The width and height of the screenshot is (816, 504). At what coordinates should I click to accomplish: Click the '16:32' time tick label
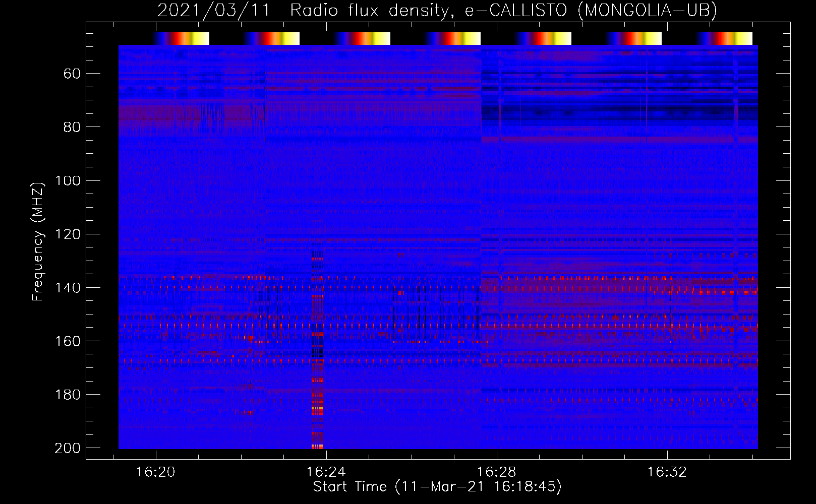[667, 472]
